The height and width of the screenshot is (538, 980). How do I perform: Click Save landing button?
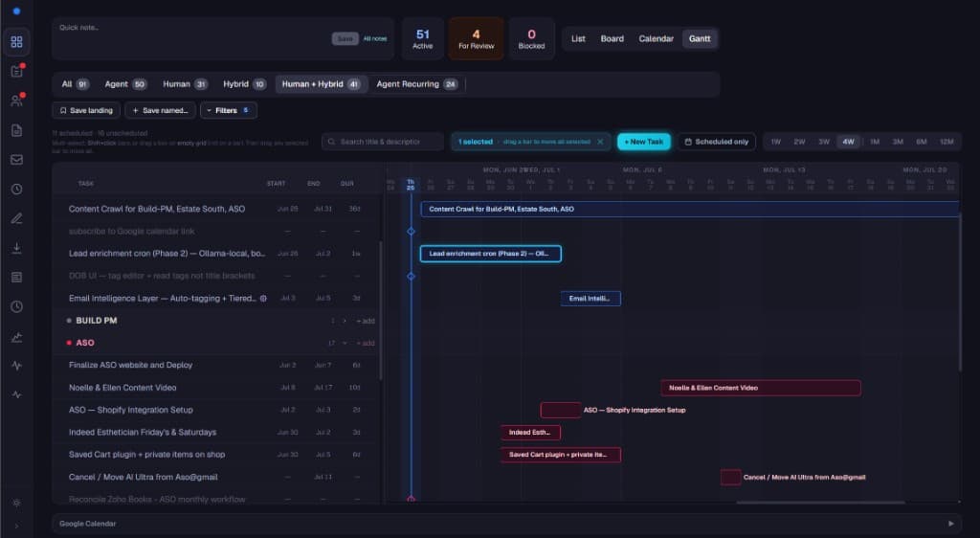coord(86,111)
